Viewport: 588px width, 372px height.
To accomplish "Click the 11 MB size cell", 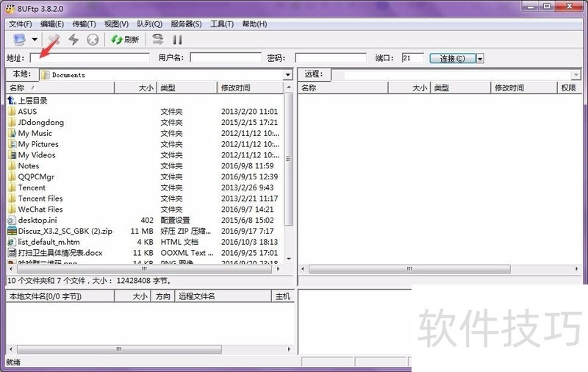I will pyautogui.click(x=142, y=231).
